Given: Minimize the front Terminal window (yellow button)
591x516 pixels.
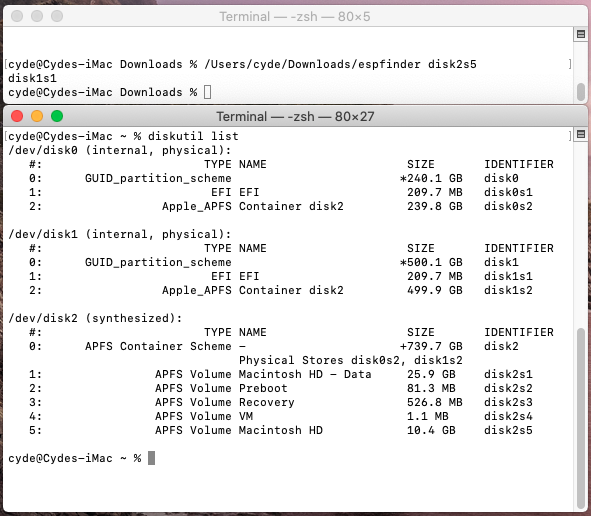Looking at the screenshot, I should [x=37, y=116].
